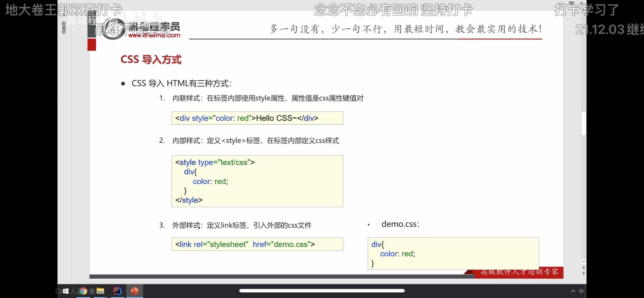Select the PowerPoint icon in the taskbar
Screen dimensions: 644x298
tap(134, 291)
